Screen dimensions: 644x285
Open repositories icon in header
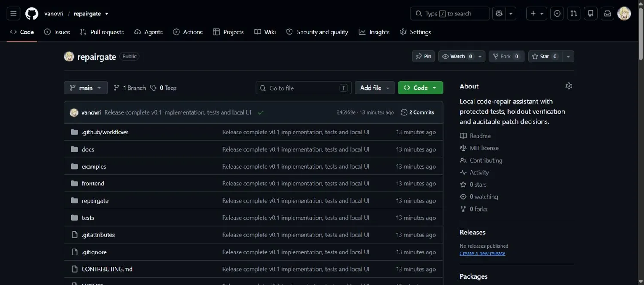[x=591, y=14]
